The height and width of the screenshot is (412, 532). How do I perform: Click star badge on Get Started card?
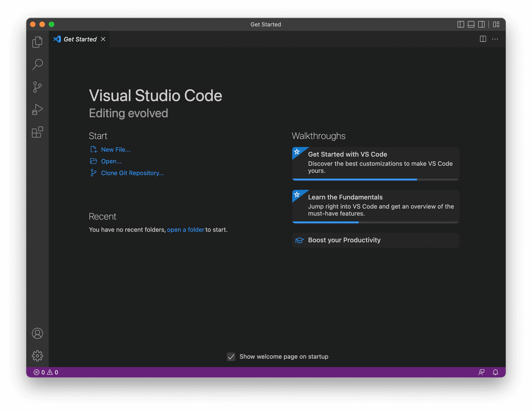click(297, 152)
